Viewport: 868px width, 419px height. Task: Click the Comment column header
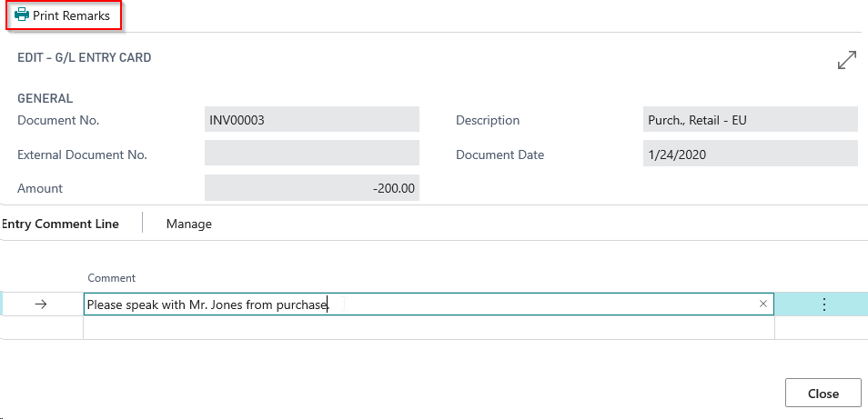click(111, 278)
